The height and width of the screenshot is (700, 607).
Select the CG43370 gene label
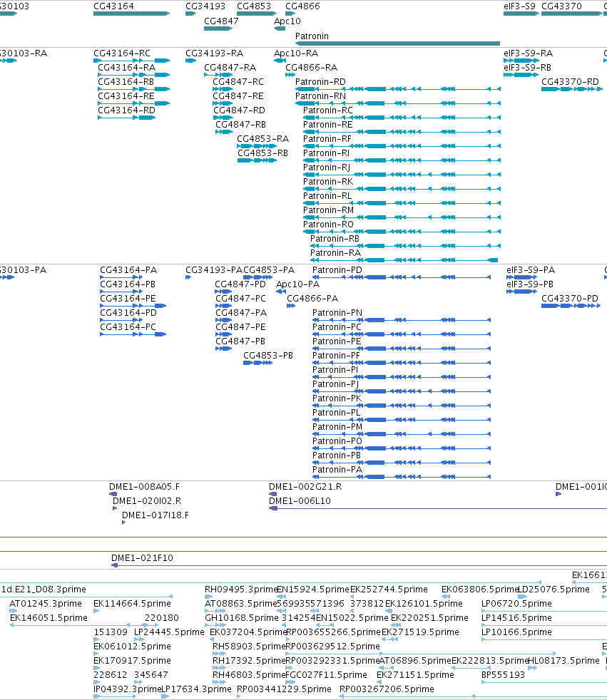(561, 6)
